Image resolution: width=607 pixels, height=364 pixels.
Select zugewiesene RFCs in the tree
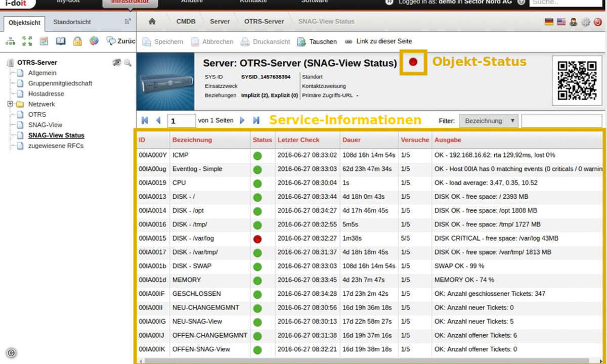(x=56, y=146)
